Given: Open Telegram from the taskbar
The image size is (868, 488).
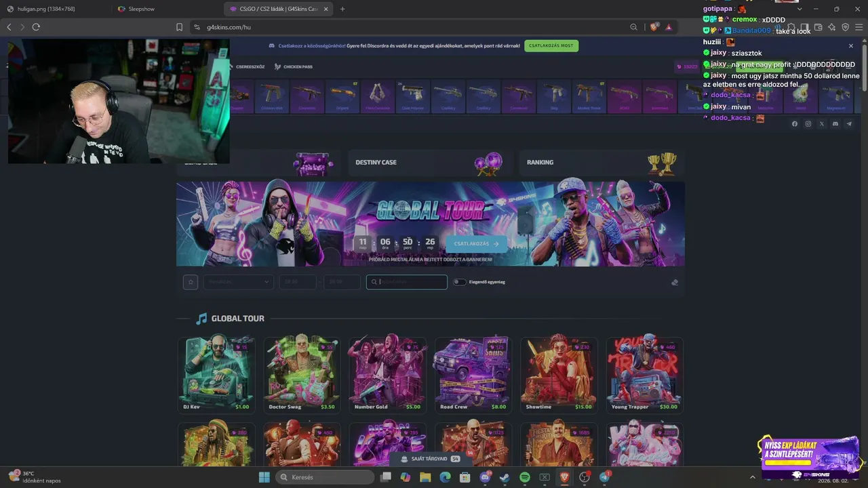Looking at the screenshot, I should click(x=604, y=477).
